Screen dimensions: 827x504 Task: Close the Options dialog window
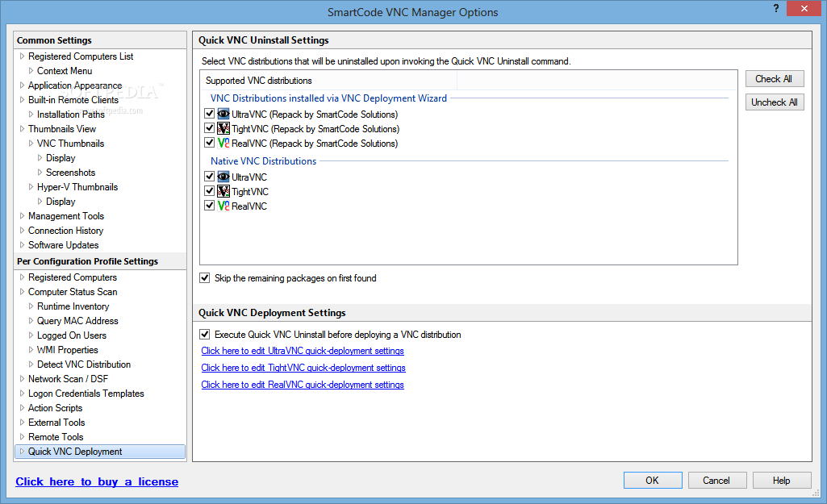804,8
